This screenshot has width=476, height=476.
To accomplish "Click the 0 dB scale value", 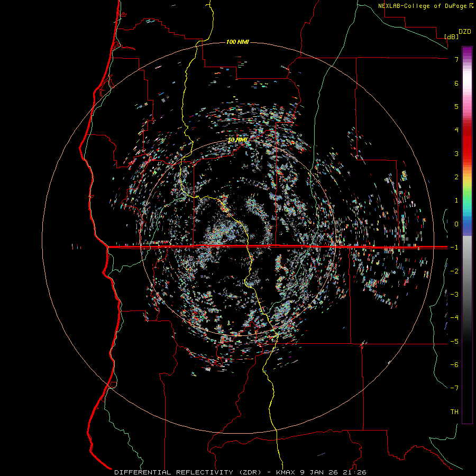I will click(x=456, y=224).
